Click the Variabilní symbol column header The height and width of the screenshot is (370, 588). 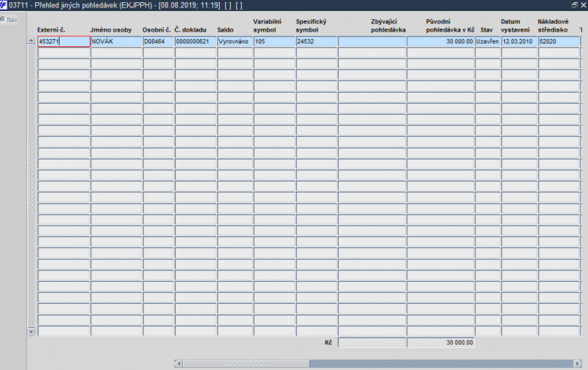pyautogui.click(x=268, y=26)
